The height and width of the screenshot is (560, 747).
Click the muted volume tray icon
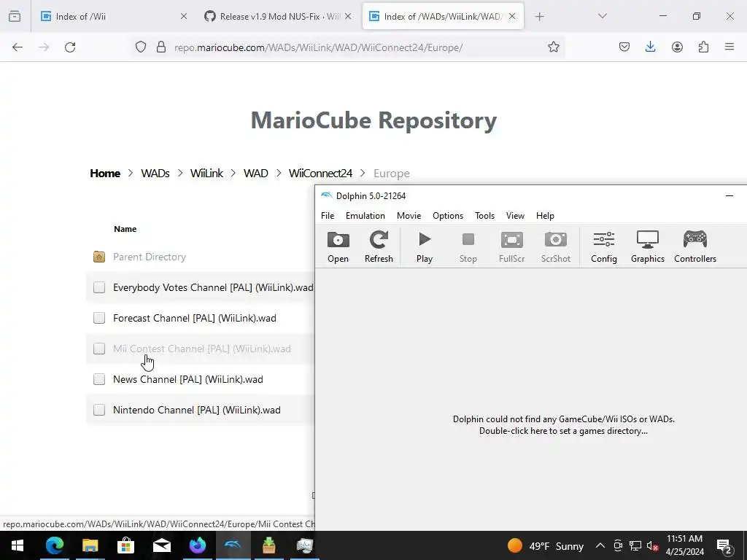point(653,546)
